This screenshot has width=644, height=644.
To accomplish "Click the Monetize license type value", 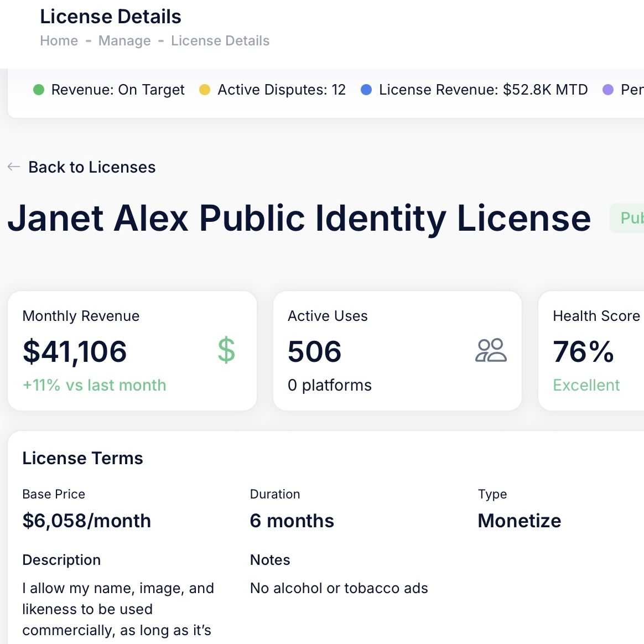I will coord(519,521).
